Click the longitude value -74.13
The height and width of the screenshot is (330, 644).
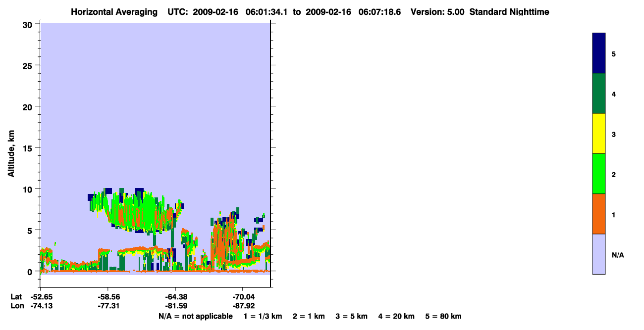pyautogui.click(x=41, y=306)
